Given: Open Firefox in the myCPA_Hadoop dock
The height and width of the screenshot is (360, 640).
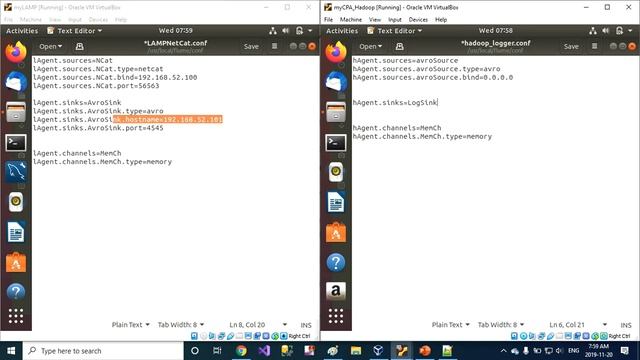Looking at the screenshot, I should 336,52.
